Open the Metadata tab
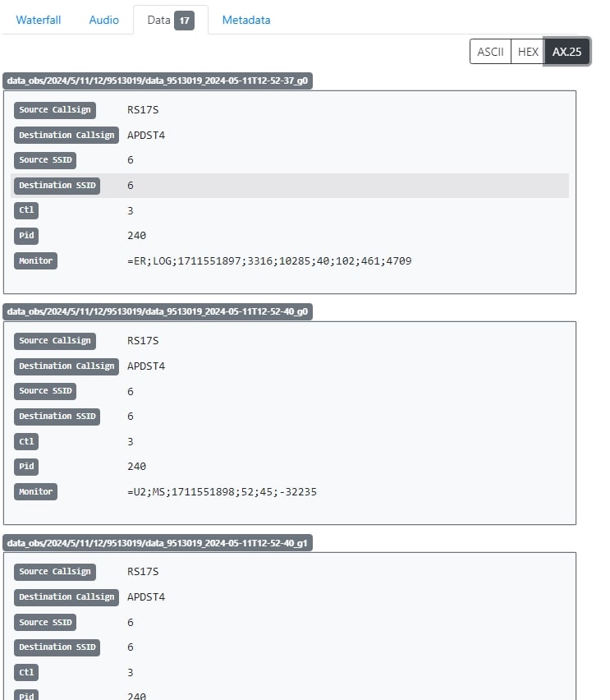Screen dimensions: 610x700 coord(245,20)
